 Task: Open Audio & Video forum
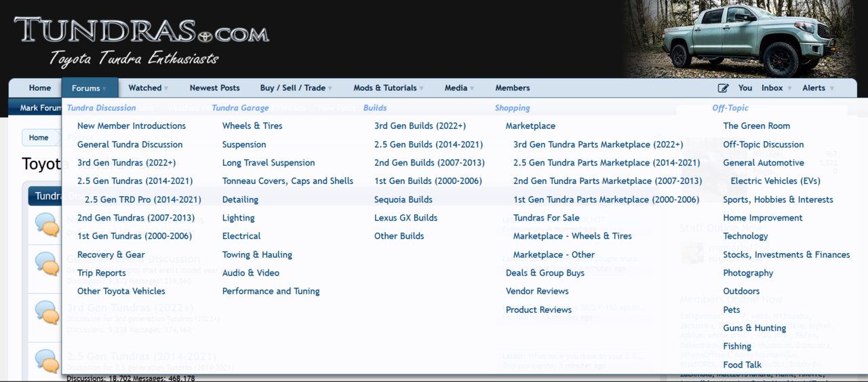coord(251,273)
